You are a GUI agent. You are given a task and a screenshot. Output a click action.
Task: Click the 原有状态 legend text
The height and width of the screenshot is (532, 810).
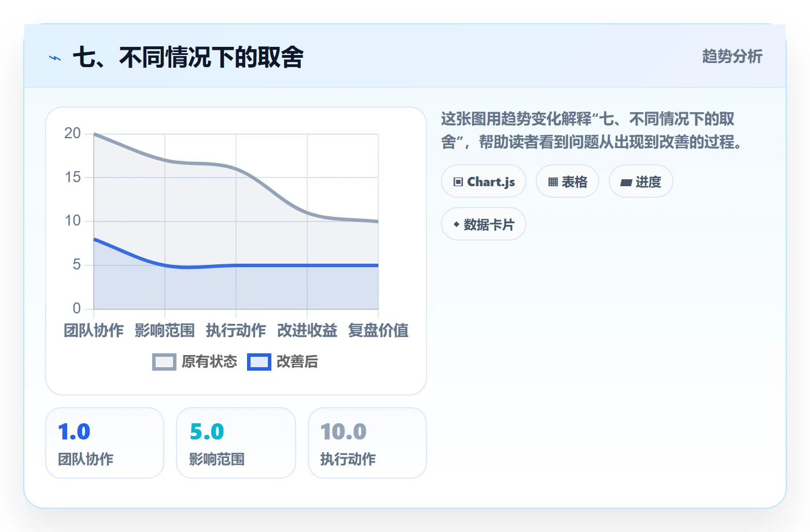(209, 362)
